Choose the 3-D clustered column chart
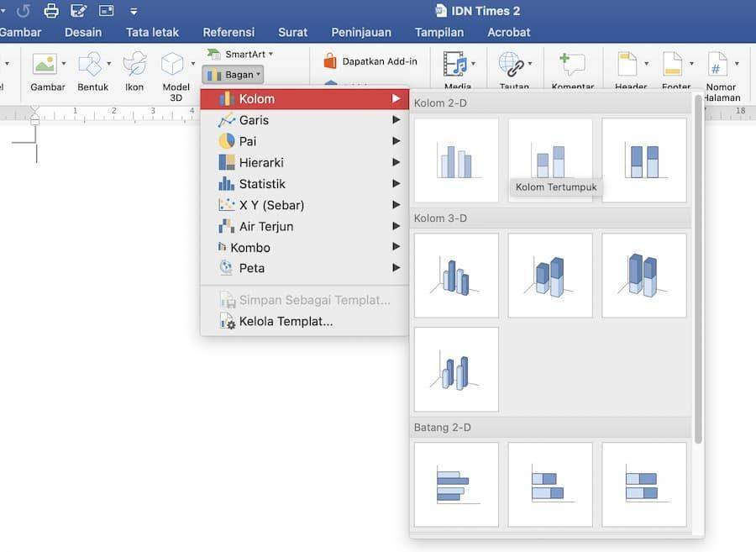Image resolution: width=756 pixels, height=552 pixels. [x=456, y=276]
